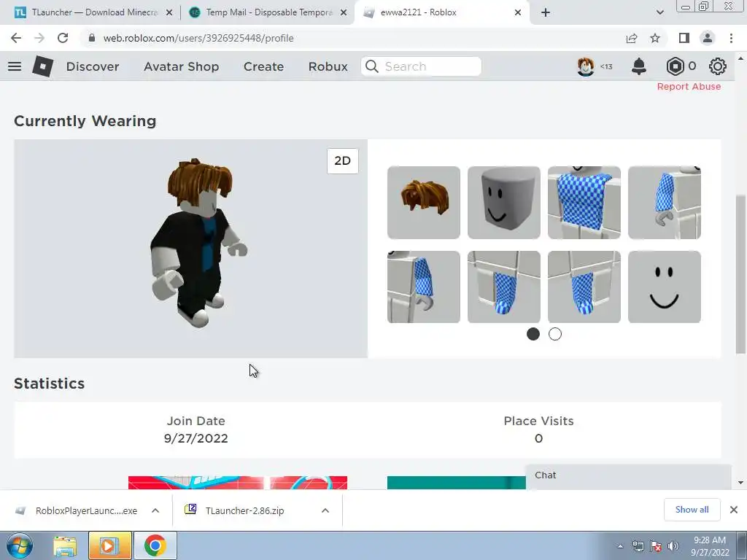The height and width of the screenshot is (560, 747).
Task: Select the first wearing-items page dot
Action: pos(533,334)
